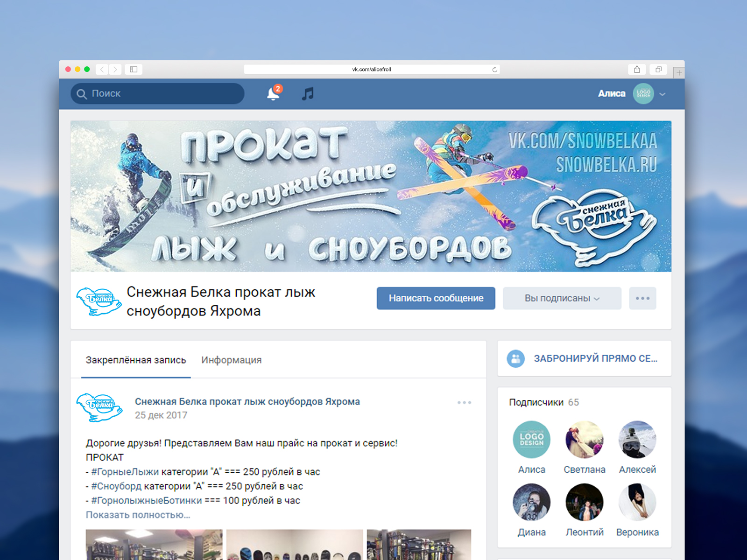
Task: Click the Поиск search field
Action: tap(157, 94)
